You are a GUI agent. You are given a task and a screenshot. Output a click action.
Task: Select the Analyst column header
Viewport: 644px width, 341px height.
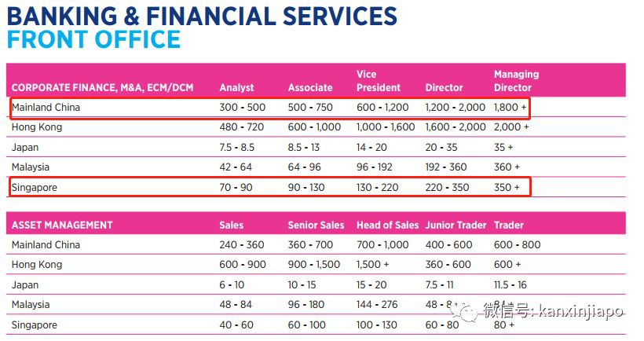point(236,88)
